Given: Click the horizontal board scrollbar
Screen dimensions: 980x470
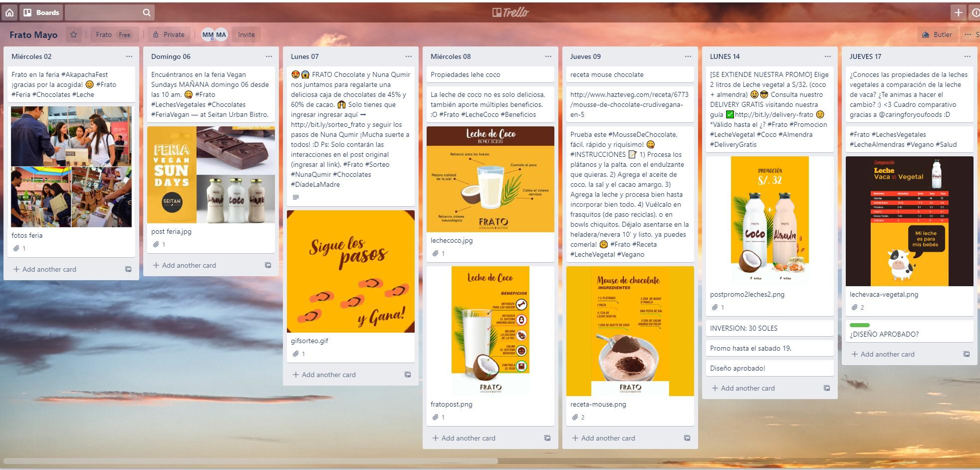Looking at the screenshot, I should point(251,461).
